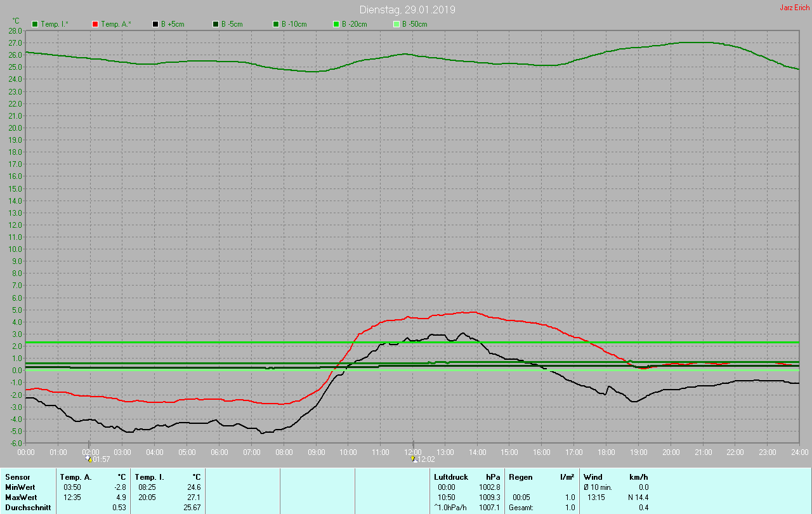Click the °C unit label on axis

[16, 20]
